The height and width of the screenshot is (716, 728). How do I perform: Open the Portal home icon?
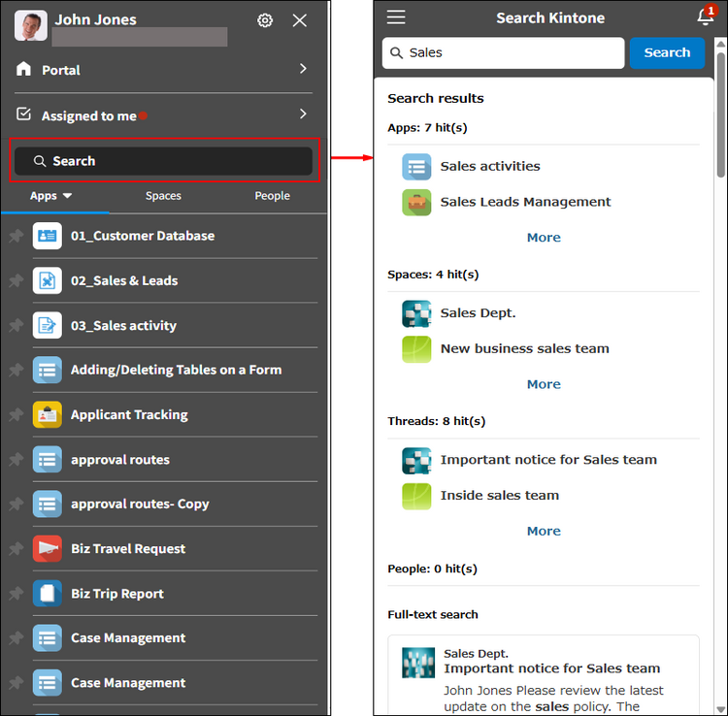pyautogui.click(x=23, y=69)
